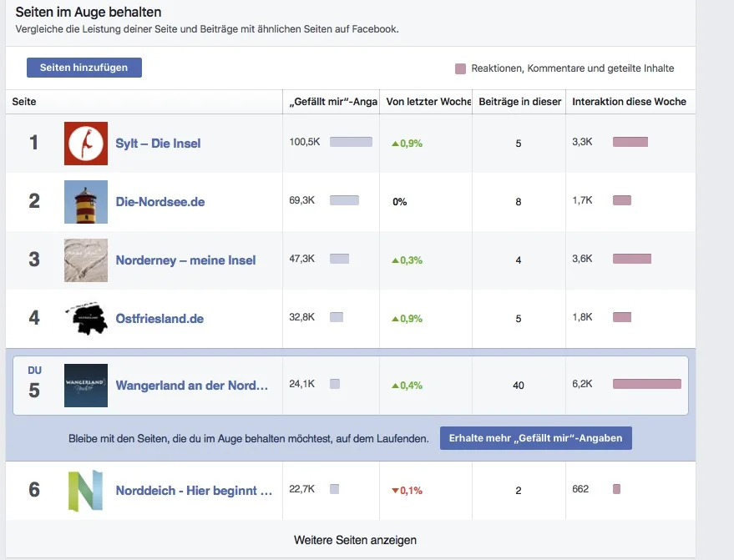Click the 22,7K likes value for Norddeich
This screenshot has height=560, width=734.
(302, 489)
